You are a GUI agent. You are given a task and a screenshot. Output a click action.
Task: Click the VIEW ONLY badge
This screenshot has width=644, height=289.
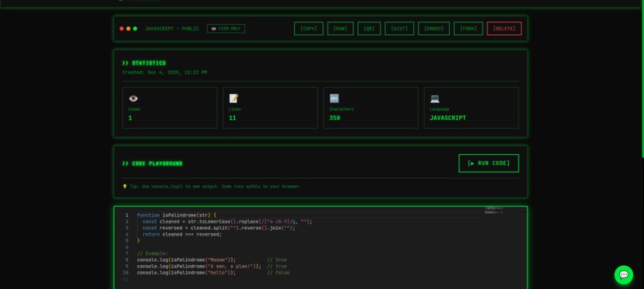pyautogui.click(x=226, y=29)
